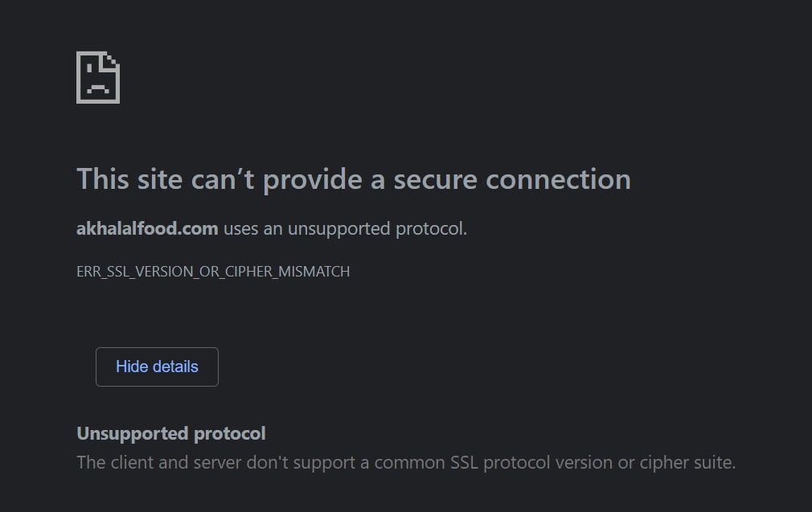Image resolution: width=812 pixels, height=512 pixels.
Task: Click the bold "Unsupported" word in the details subheading
Action: (133, 434)
